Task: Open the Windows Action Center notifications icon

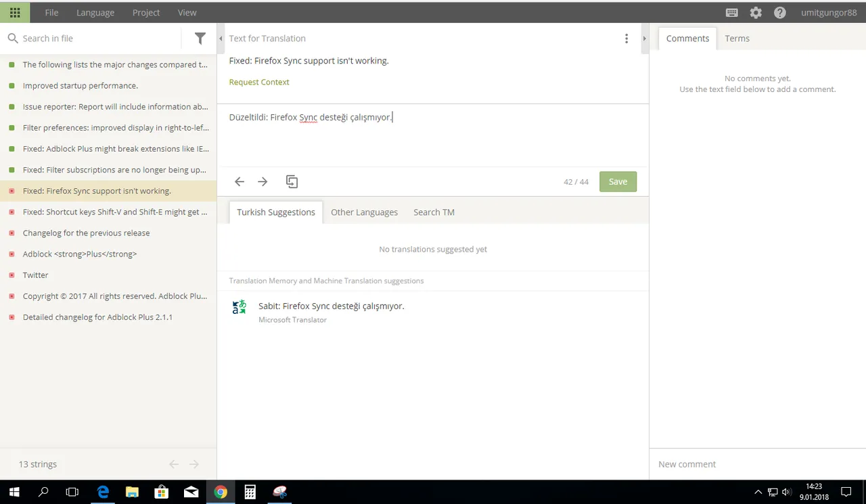Action: (846, 492)
